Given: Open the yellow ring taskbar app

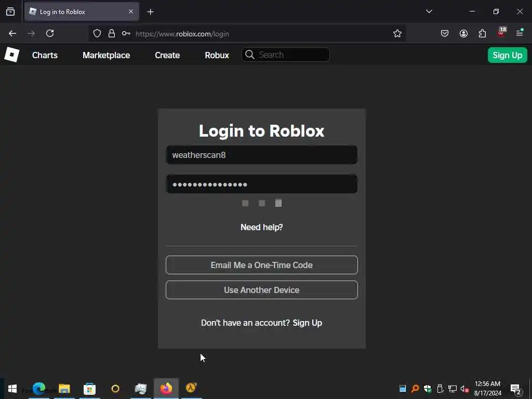Looking at the screenshot, I should coord(115,389).
